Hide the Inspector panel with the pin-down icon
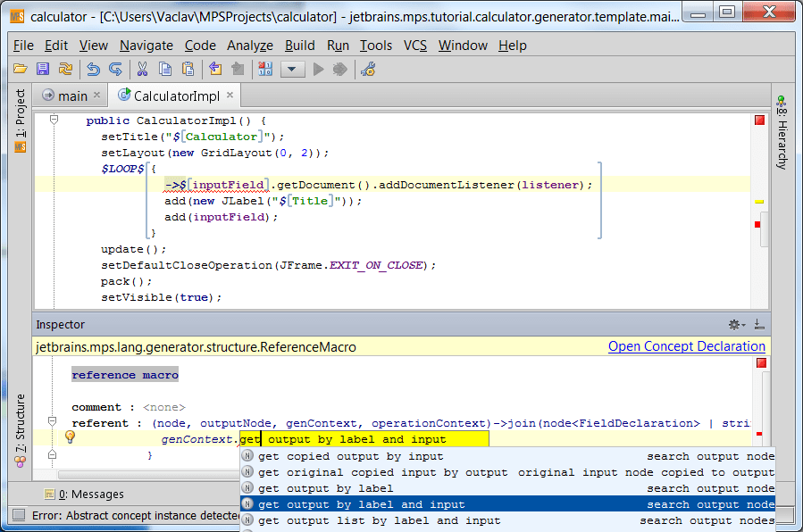This screenshot has width=803, height=532. [759, 325]
